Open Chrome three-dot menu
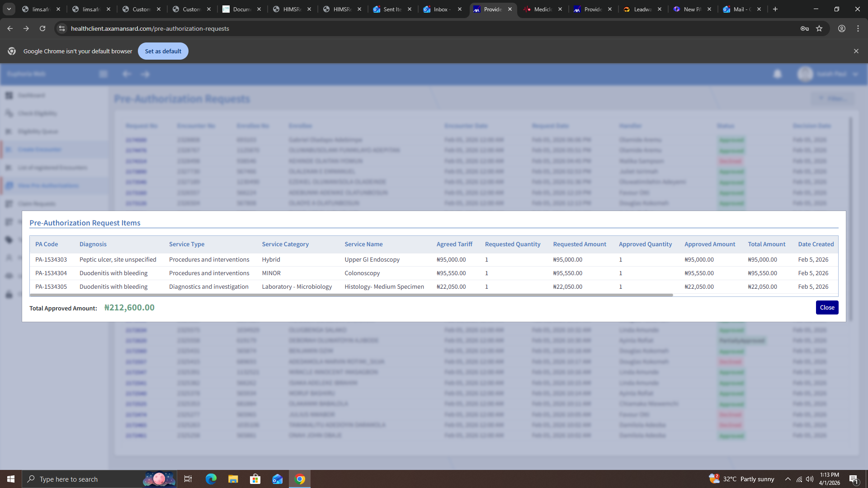Screen dimensions: 868x488 (858, 28)
